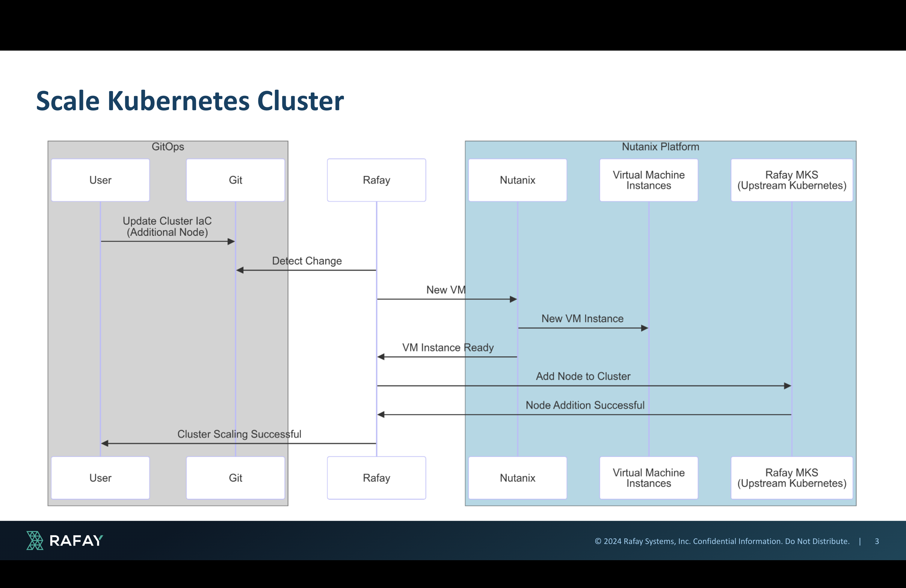Click the 'New VM Instance' message label
This screenshot has width=906, height=588.
click(582, 319)
